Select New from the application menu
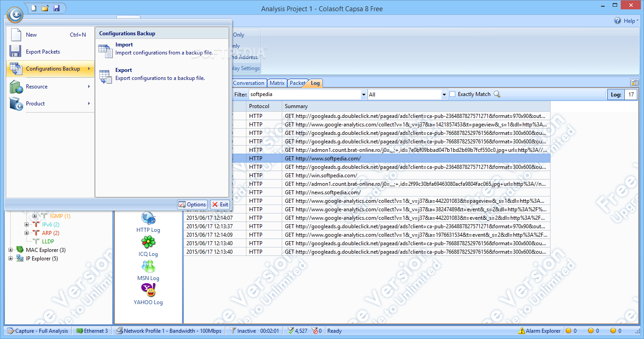This screenshot has width=644, height=339. (x=50, y=35)
